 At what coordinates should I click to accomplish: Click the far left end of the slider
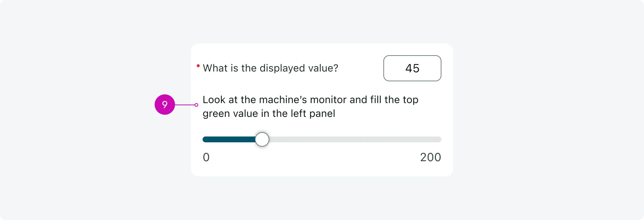click(x=204, y=139)
